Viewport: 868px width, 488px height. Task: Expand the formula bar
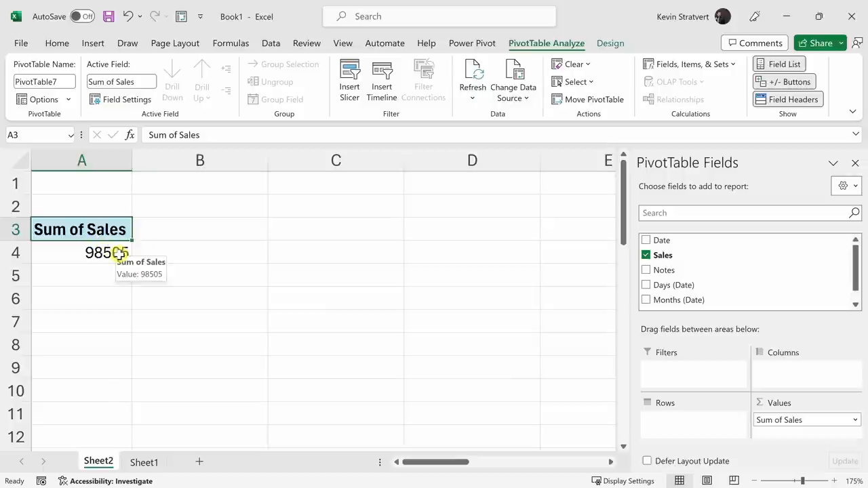855,134
